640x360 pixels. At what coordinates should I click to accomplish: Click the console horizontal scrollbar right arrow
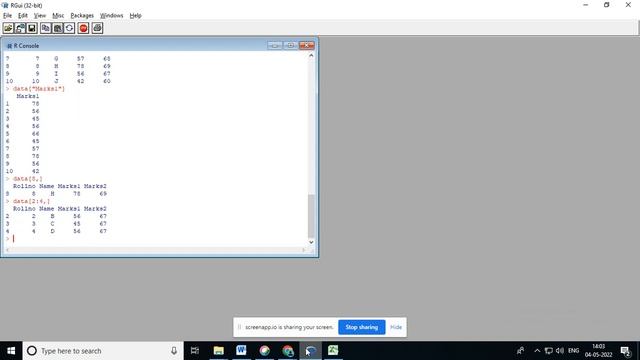(x=304, y=250)
